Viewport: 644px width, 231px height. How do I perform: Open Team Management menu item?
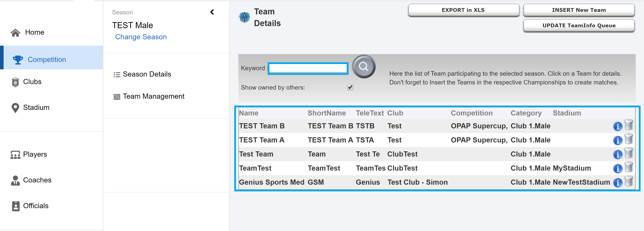point(149,96)
